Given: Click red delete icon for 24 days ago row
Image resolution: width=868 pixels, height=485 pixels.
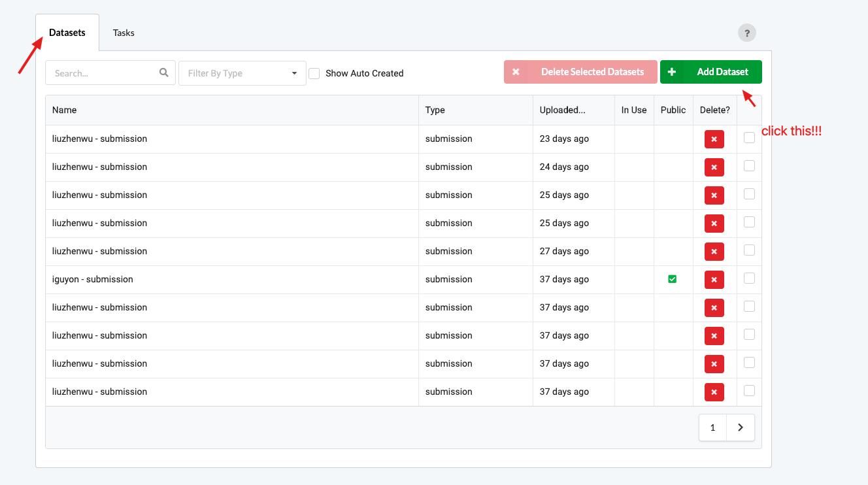Looking at the screenshot, I should pos(714,167).
